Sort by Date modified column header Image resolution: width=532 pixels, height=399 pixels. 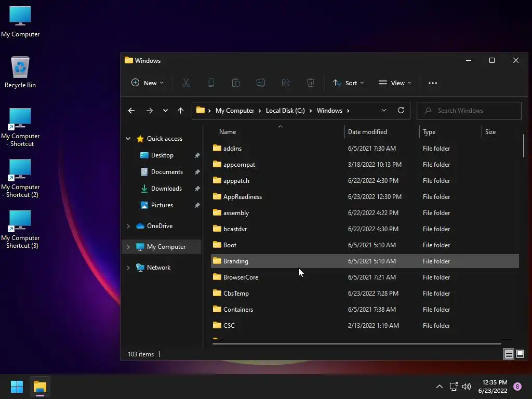(367, 132)
